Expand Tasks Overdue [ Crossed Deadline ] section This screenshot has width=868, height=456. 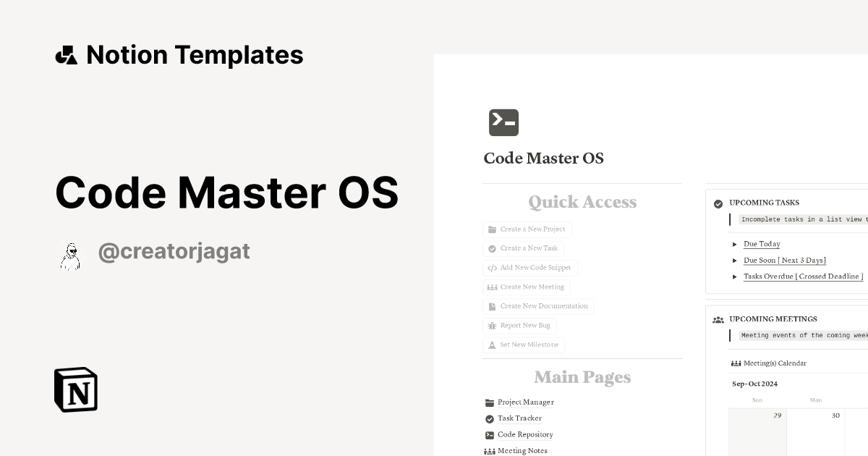point(735,276)
